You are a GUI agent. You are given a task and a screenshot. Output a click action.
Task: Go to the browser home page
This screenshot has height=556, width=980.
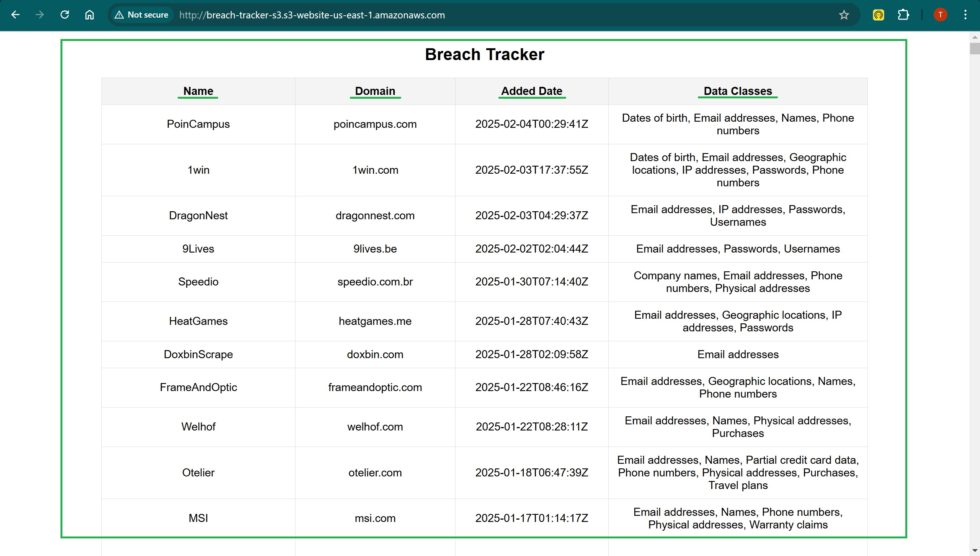(x=89, y=15)
